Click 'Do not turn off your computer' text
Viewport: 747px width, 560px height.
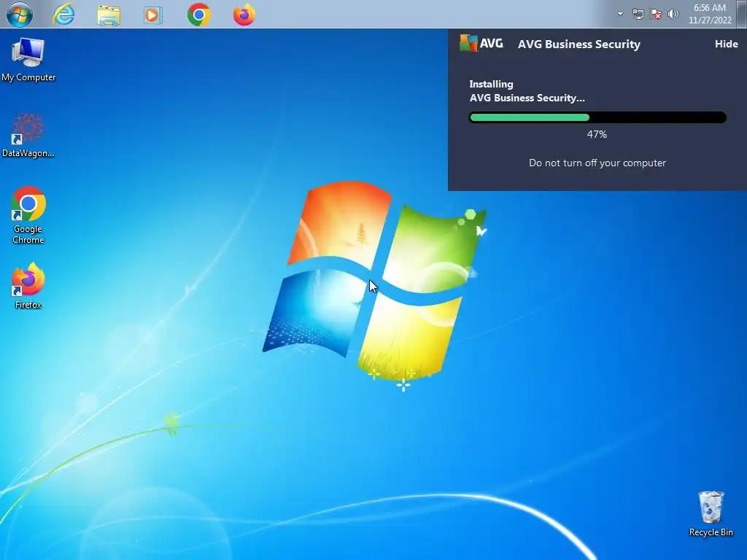tap(597, 163)
